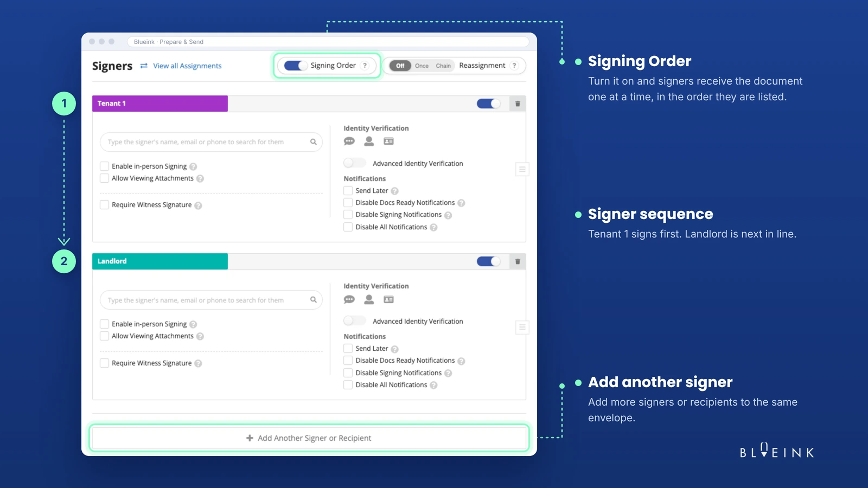Click the purple Tenant 1 role label
868x488 pixels.
point(160,104)
